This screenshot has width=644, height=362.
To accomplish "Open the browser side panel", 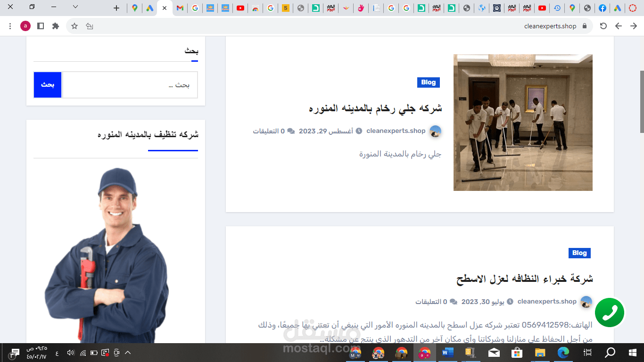I will [41, 26].
